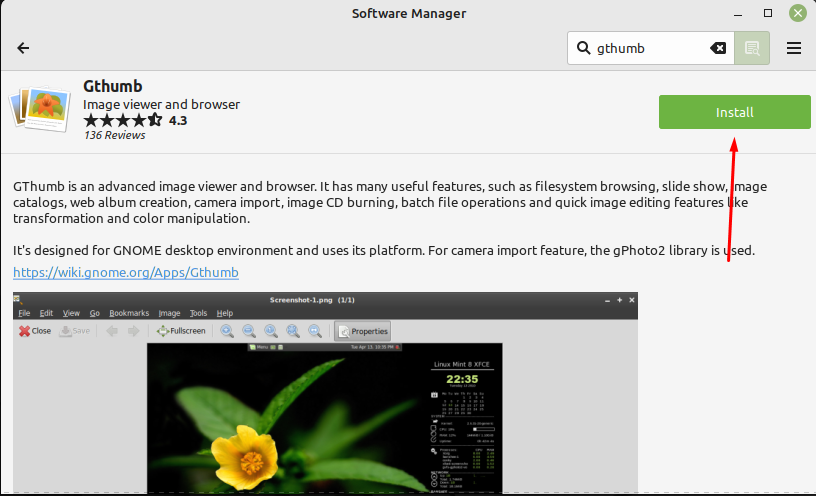Go back using the left arrow
Viewport: 816px width, 496px height.
pyautogui.click(x=23, y=48)
